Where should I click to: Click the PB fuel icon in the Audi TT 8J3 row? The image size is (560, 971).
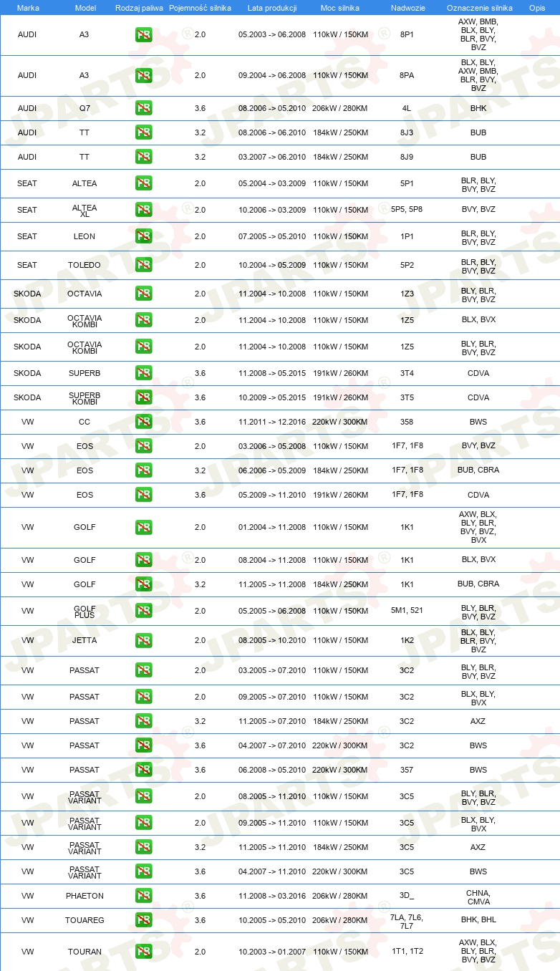tap(143, 132)
